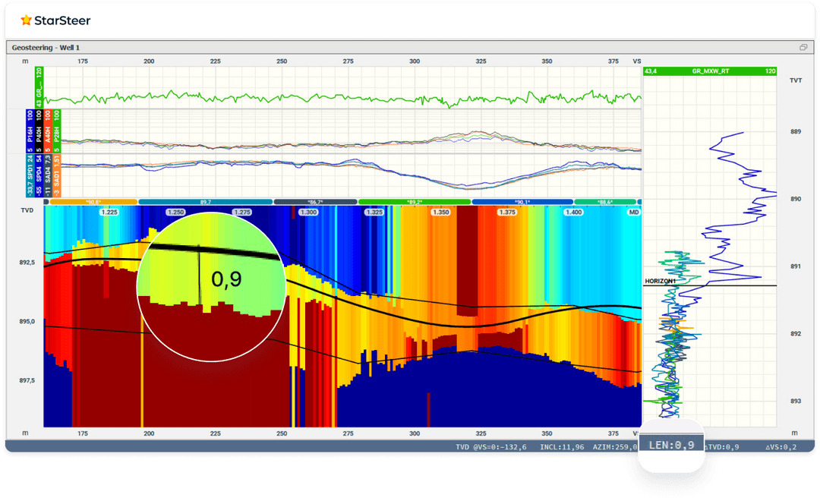Click the 889 TVT depth label

pyautogui.click(x=796, y=132)
